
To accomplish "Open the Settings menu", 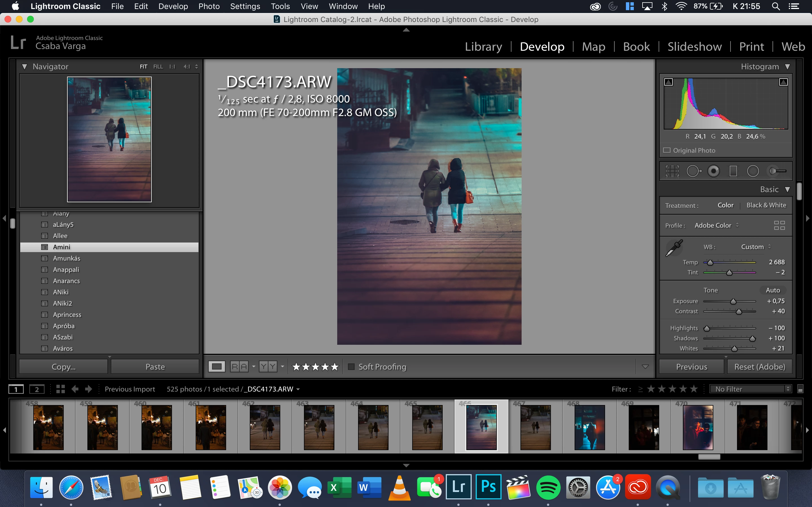I will 245,6.
